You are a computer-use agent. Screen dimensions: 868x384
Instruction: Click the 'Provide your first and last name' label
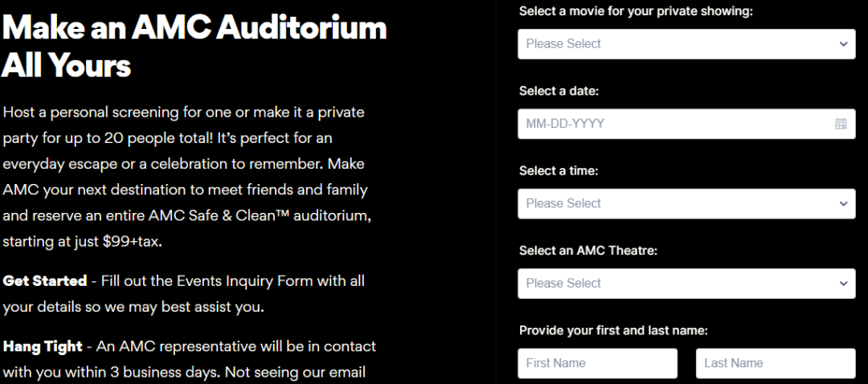click(613, 331)
